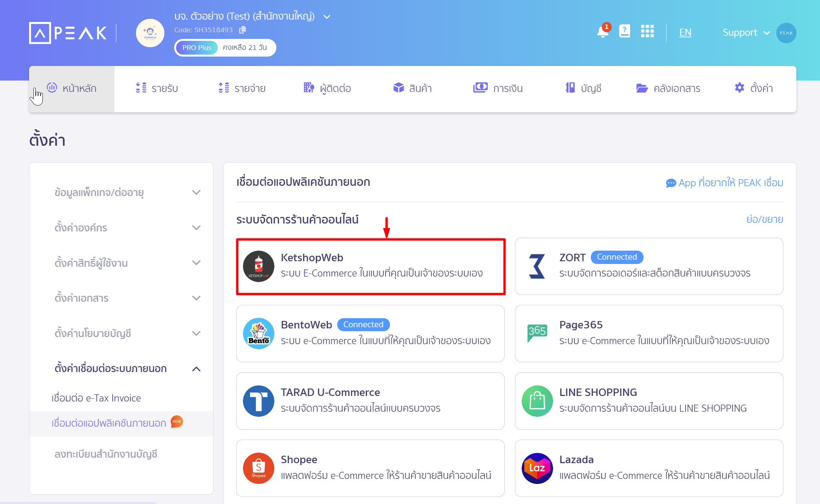Click the BentoWeb logo icon
This screenshot has height=504, width=820.
(259, 334)
